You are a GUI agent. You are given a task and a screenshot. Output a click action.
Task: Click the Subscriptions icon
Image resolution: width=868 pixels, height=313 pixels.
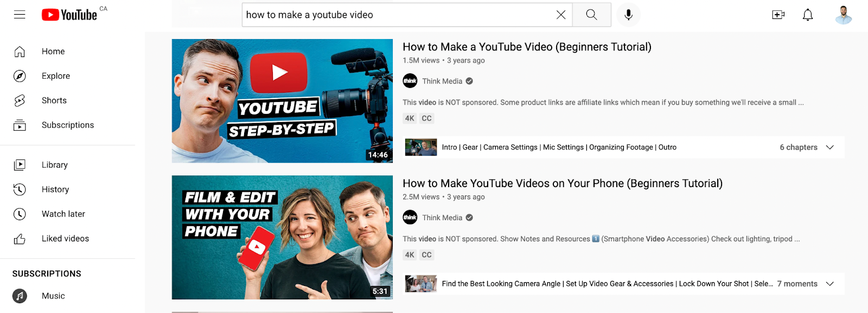tap(20, 125)
